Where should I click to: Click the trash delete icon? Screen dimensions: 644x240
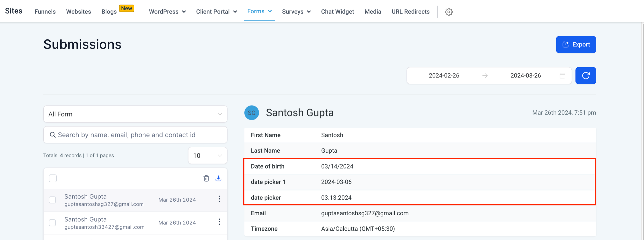[206, 178]
